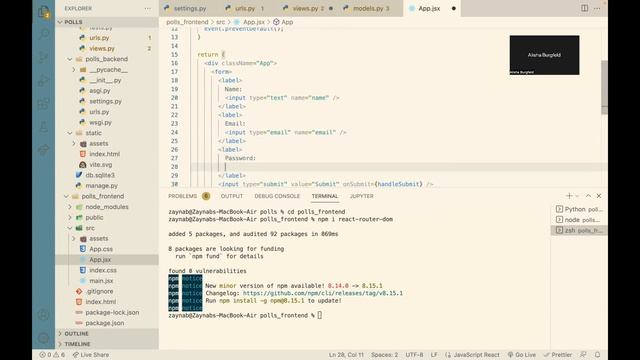Image resolution: width=640 pixels, height=360 pixels.
Task: Open the Run and Debug view
Action: (44, 80)
